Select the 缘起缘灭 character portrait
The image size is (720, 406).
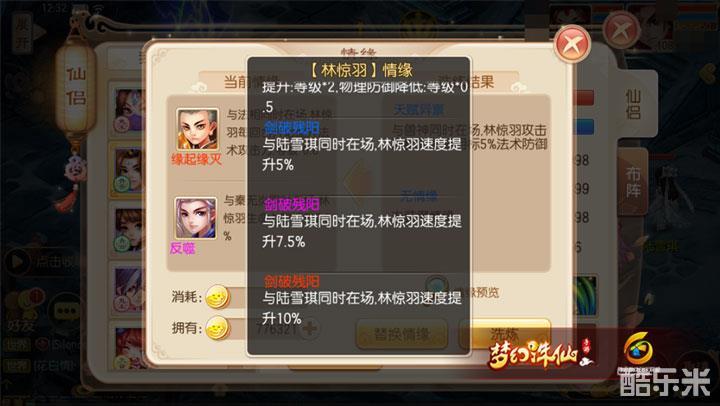197,130
